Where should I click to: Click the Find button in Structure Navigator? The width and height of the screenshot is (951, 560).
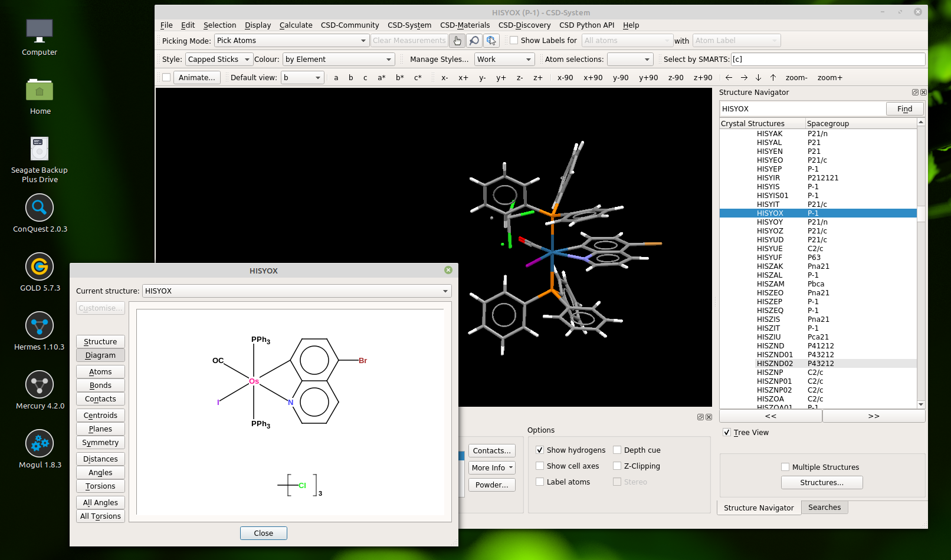(x=904, y=109)
